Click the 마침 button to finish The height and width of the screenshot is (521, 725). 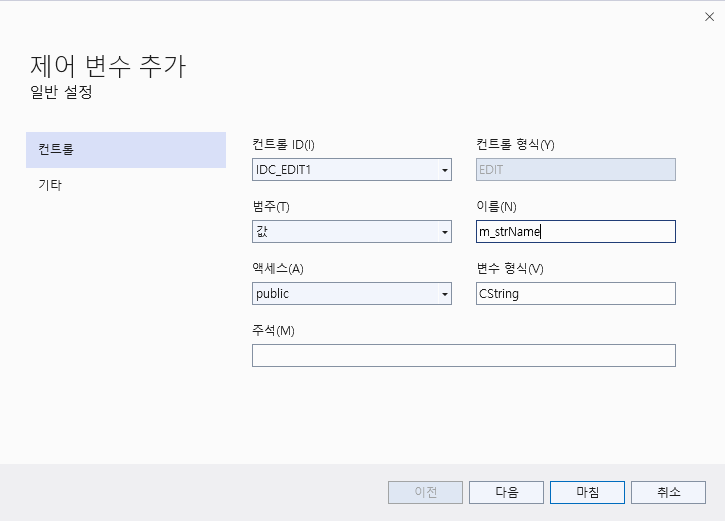(587, 492)
